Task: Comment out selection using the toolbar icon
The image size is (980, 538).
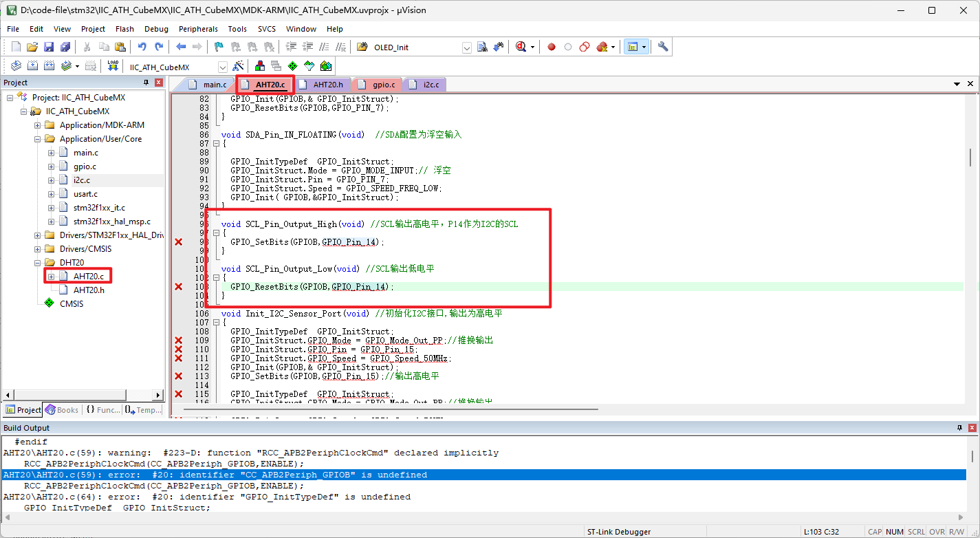Action: (x=324, y=47)
